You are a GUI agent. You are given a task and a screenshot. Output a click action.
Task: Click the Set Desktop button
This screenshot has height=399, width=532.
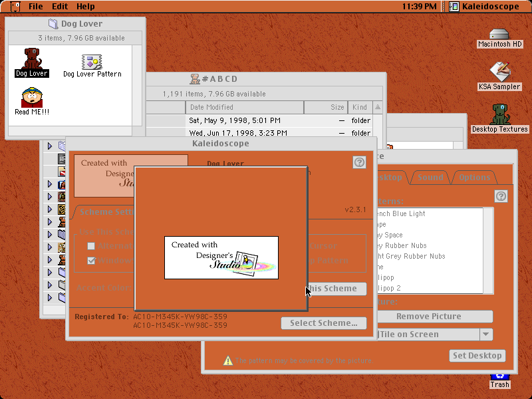477,356
